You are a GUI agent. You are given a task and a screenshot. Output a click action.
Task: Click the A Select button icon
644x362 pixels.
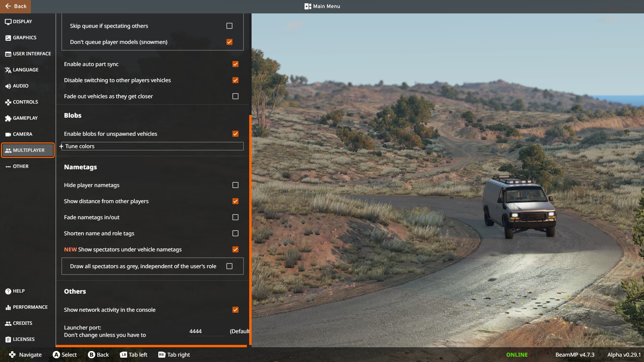coord(56,355)
